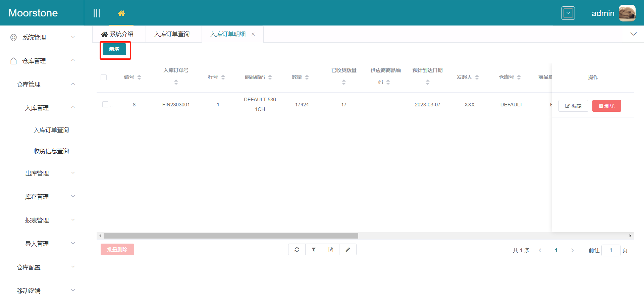Close the 入库订单明细 tab

click(253, 34)
